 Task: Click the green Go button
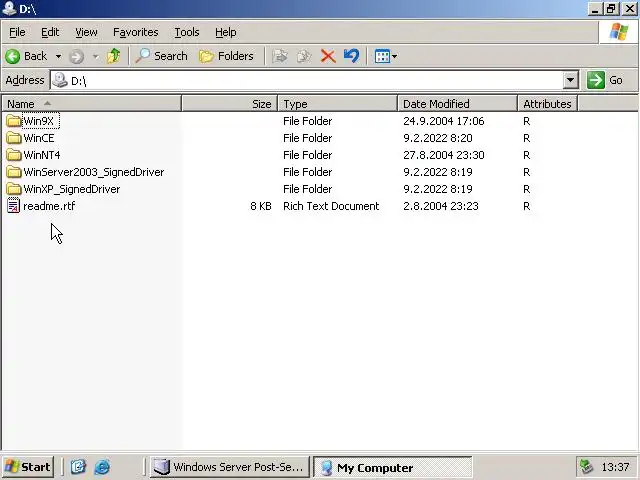tap(605, 80)
